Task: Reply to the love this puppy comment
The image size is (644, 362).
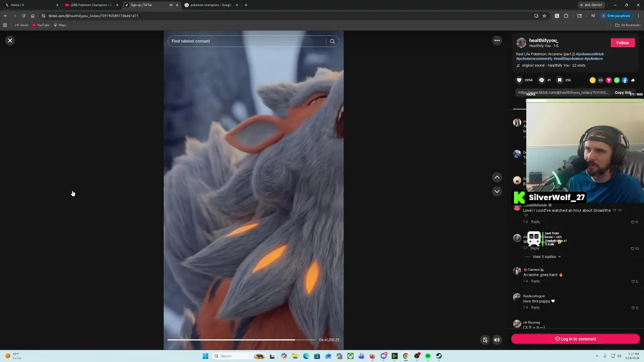Action: (x=535, y=308)
